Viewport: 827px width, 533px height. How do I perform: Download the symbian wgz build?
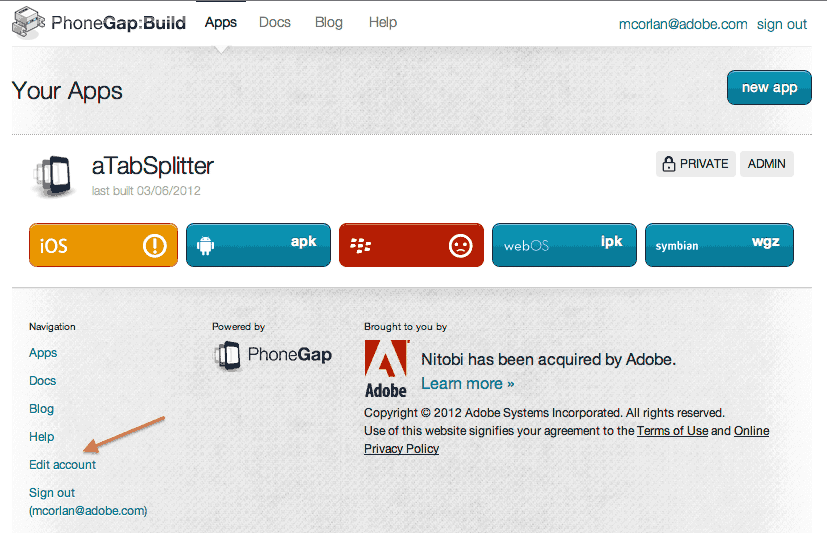coord(719,245)
